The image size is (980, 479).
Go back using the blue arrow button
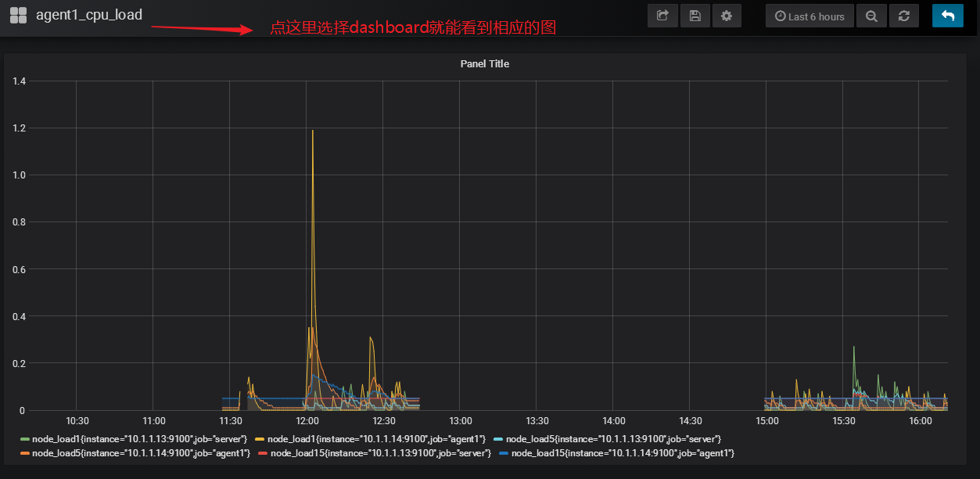948,16
